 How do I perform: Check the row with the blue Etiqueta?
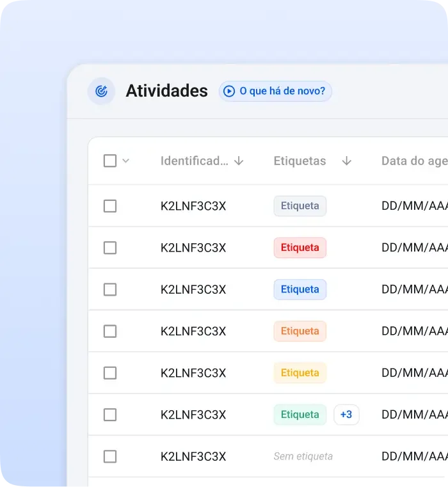[110, 289]
